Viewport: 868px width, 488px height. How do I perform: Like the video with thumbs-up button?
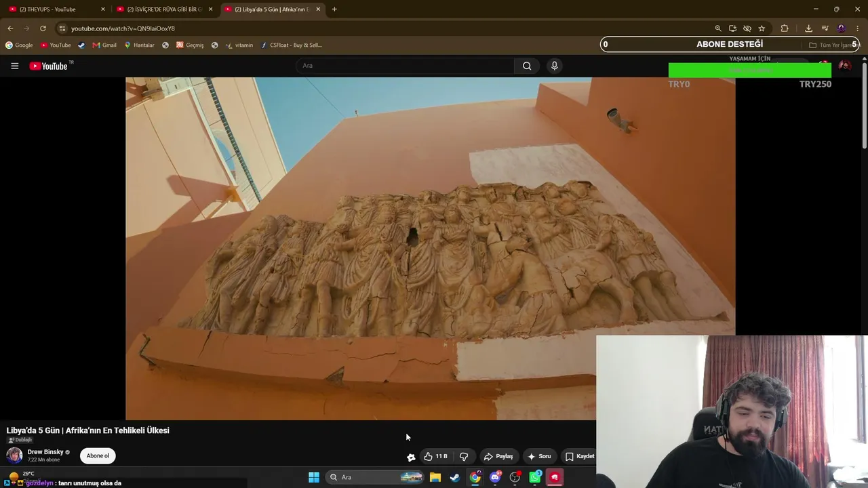pos(435,457)
